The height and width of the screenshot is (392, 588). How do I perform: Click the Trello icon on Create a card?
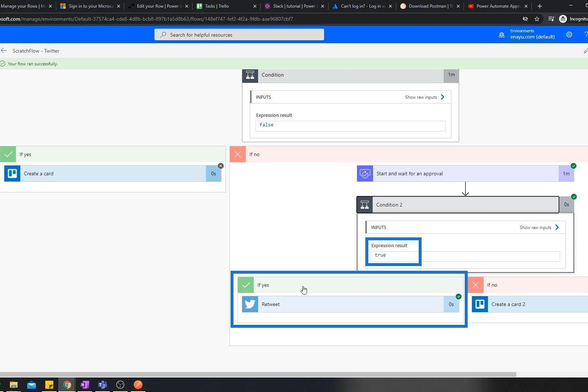tap(12, 173)
